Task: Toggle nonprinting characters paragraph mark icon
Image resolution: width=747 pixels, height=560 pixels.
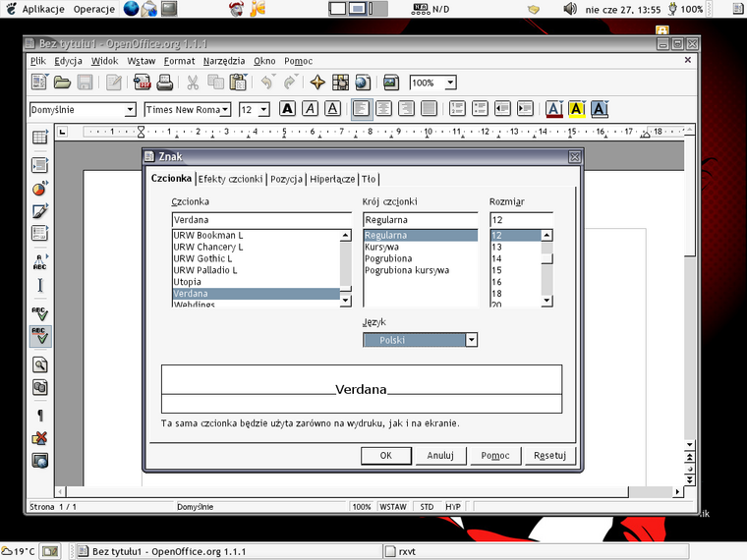Action: [x=40, y=415]
